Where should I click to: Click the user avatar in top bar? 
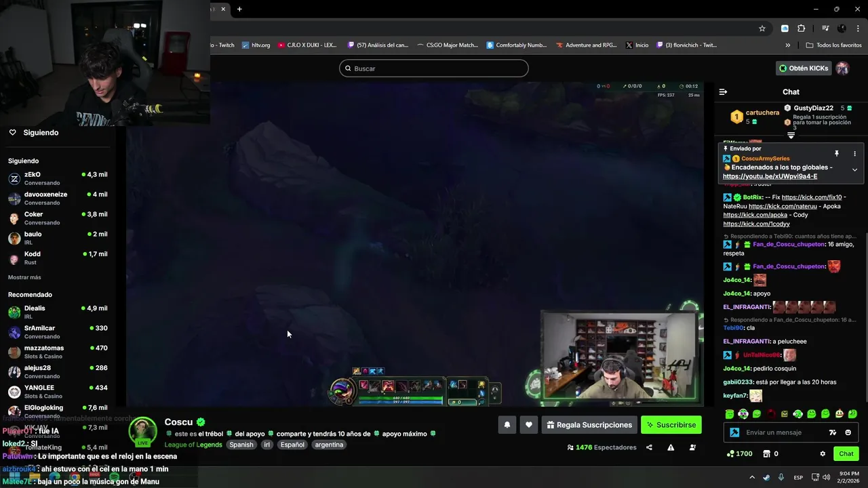click(x=842, y=68)
